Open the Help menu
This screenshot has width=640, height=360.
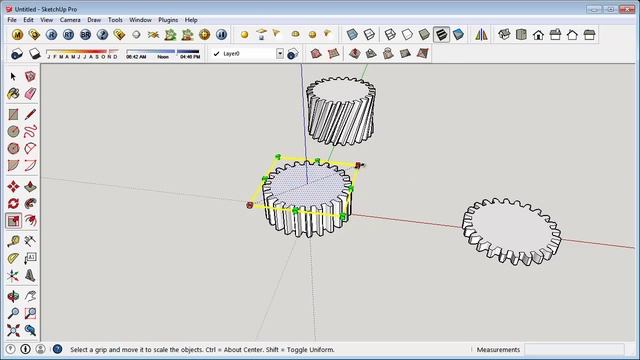(191, 20)
